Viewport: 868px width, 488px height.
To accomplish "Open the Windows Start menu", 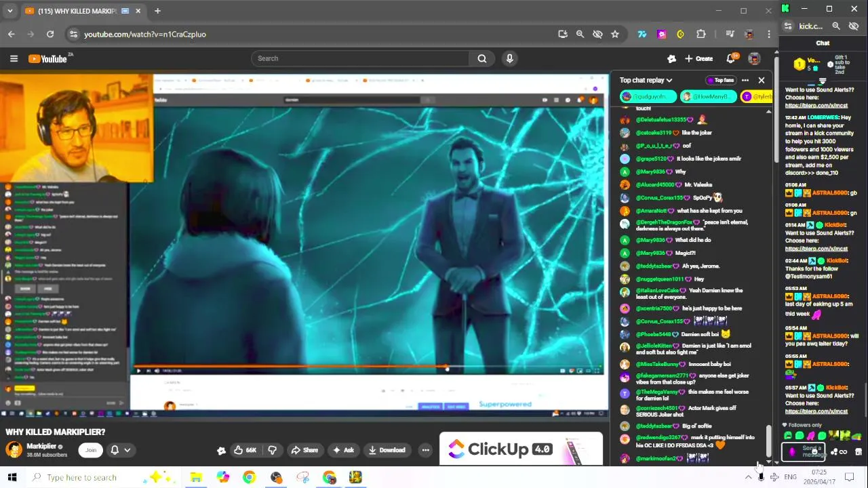I will pos(12,477).
